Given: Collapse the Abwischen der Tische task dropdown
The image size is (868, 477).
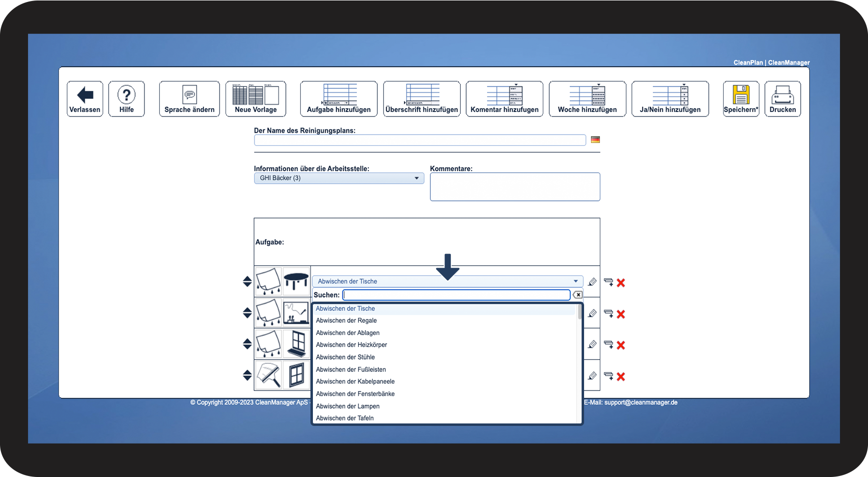Looking at the screenshot, I should point(448,281).
